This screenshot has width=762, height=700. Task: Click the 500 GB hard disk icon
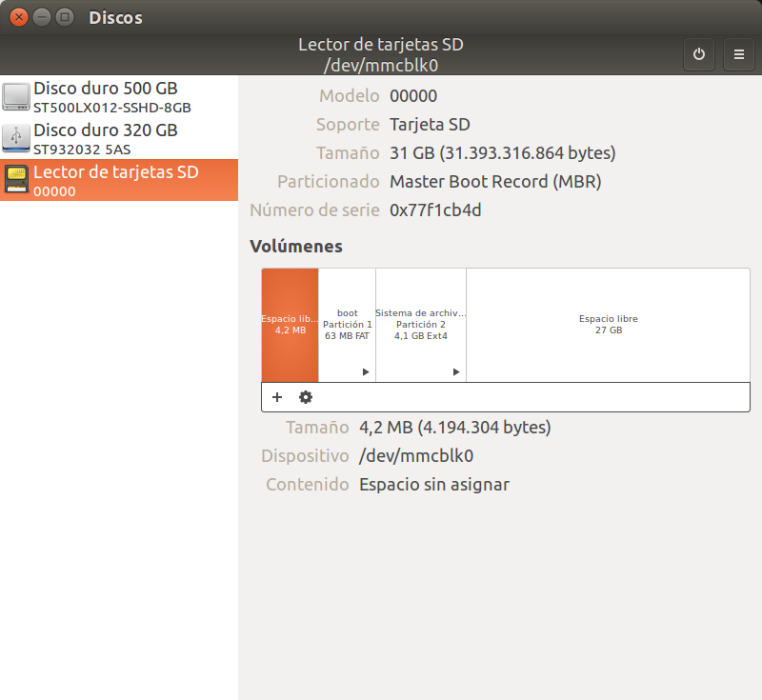pyautogui.click(x=16, y=96)
